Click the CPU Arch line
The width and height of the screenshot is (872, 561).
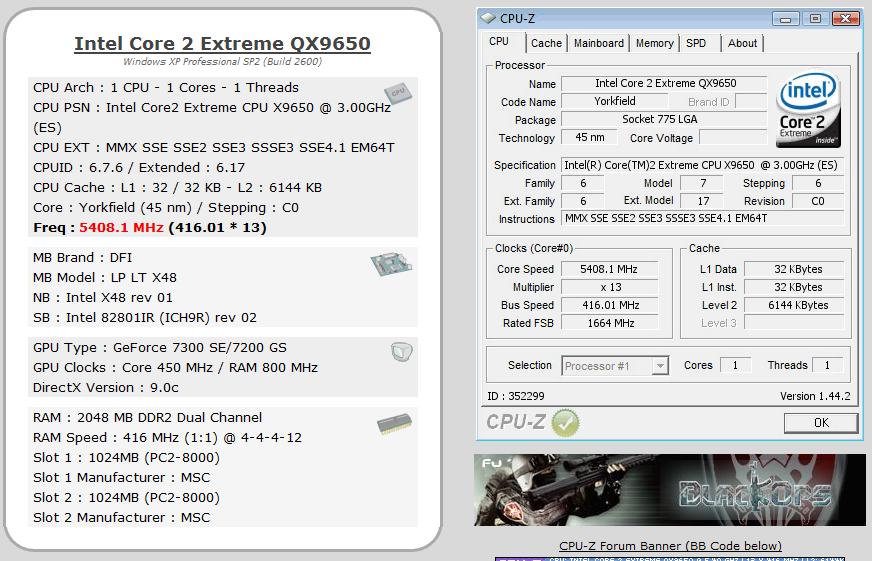pos(166,87)
